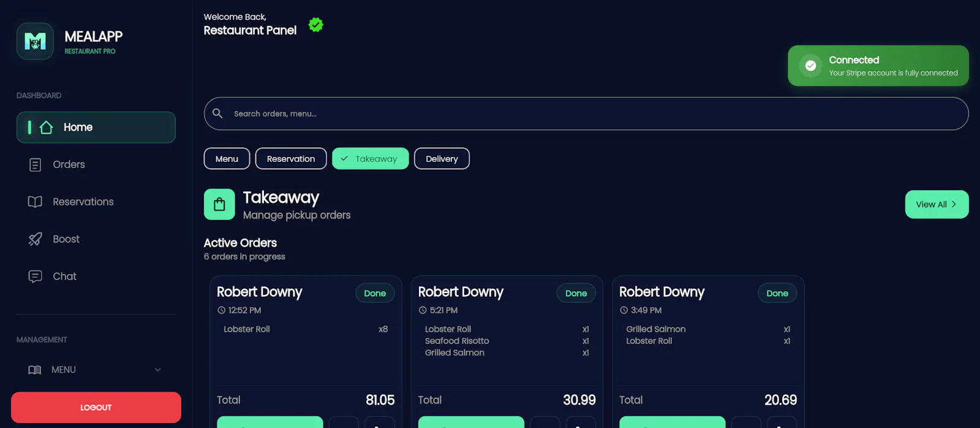Select the Delivery filter chip
The width and height of the screenshot is (980, 428).
click(x=442, y=159)
